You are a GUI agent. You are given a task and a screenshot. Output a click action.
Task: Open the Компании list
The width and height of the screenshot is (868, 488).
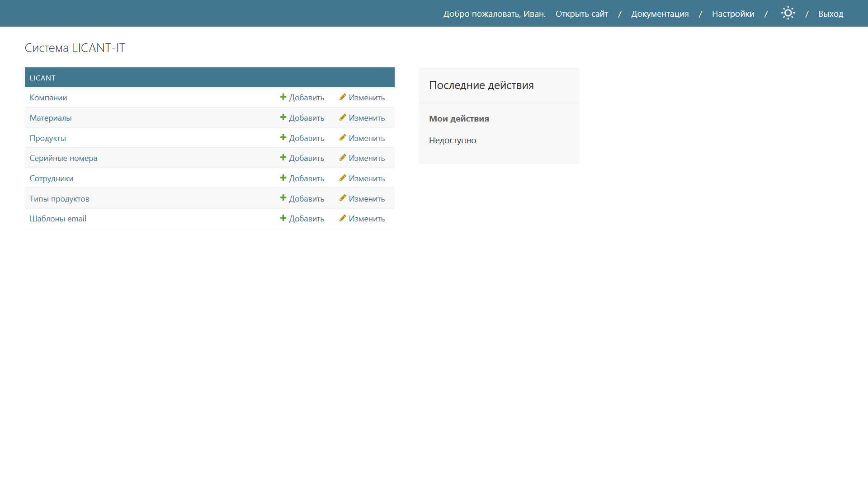coord(48,98)
